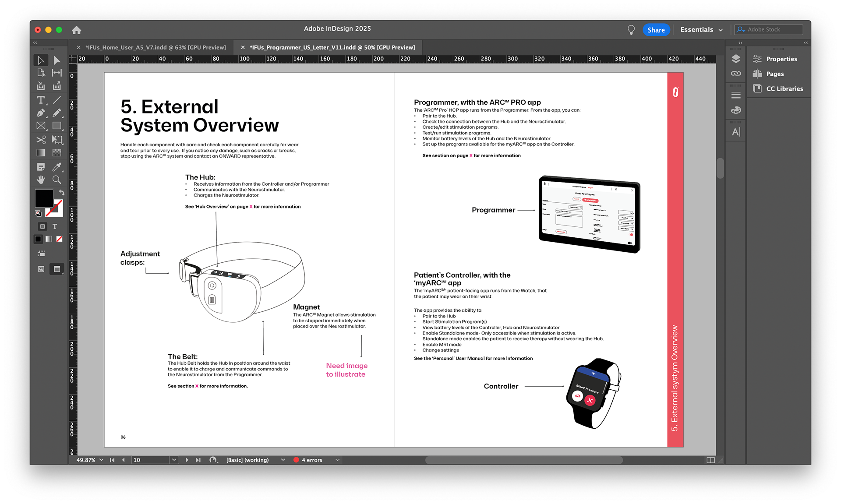The height and width of the screenshot is (504, 841).
Task: Switch to Normal view mode
Action: coord(41,269)
